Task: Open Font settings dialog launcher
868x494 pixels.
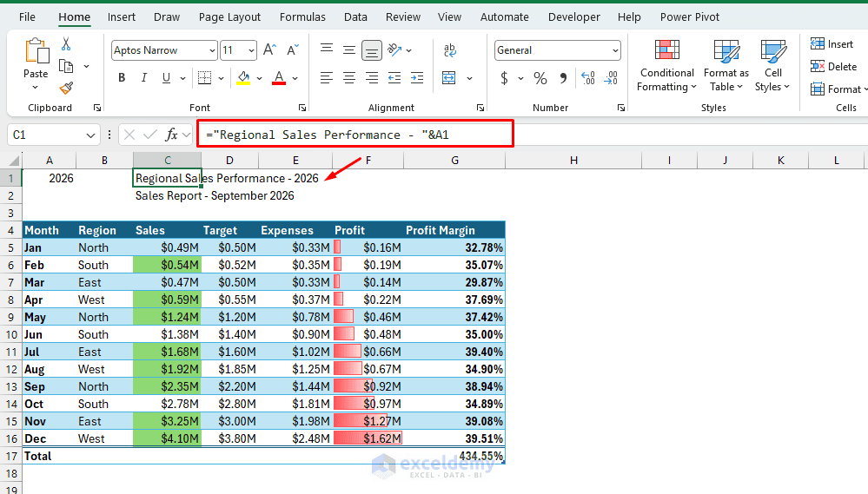Action: 302,108
